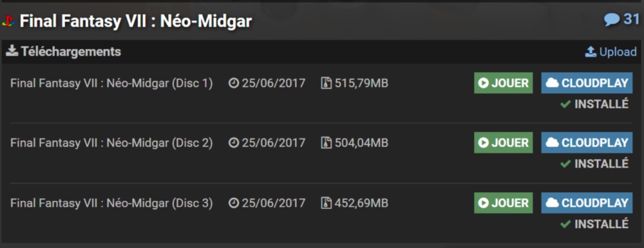
Task: Play Disc 1 with the JOUER button
Action: [503, 83]
